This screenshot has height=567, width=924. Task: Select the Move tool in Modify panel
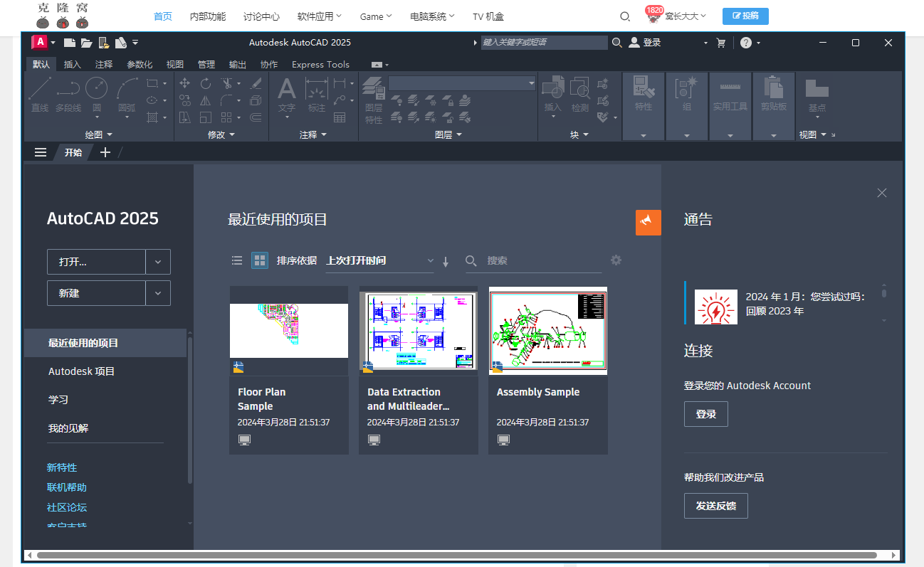click(185, 83)
